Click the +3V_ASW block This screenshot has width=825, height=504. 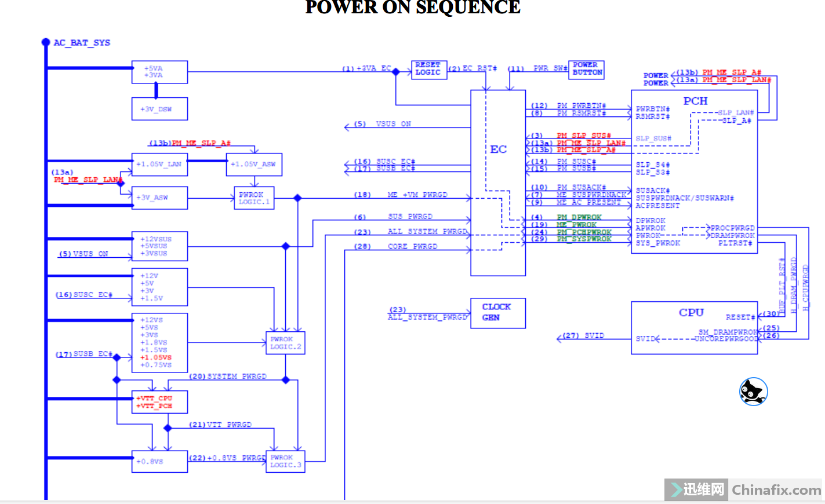pyautogui.click(x=159, y=198)
